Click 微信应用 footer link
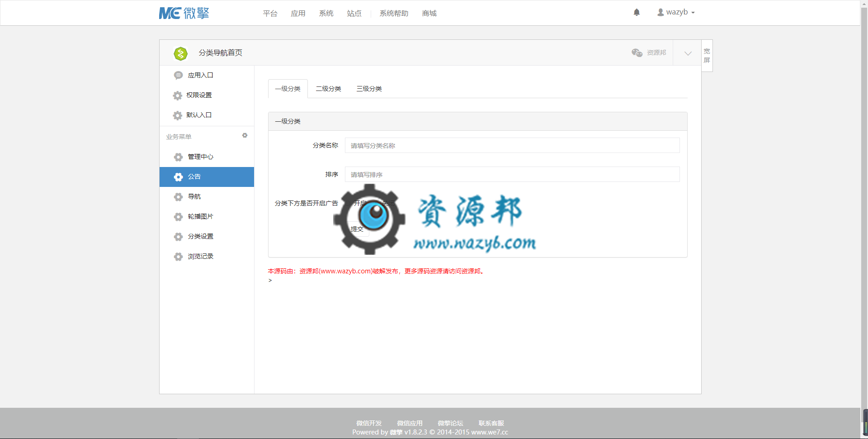 point(410,423)
